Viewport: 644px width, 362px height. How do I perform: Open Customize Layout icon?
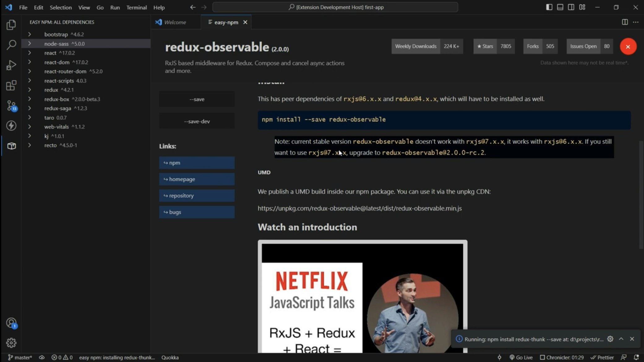tap(582, 7)
